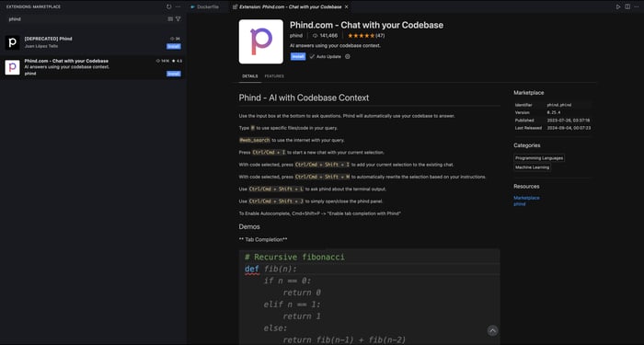Viewport: 644px width, 345px height.
Task: Filter by Programming Languages category
Action: point(539,158)
